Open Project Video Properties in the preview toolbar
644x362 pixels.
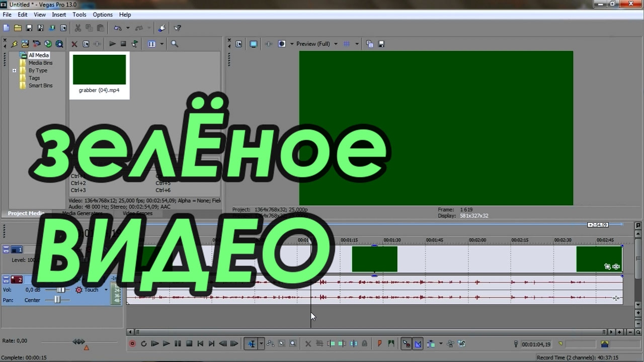[x=239, y=44]
